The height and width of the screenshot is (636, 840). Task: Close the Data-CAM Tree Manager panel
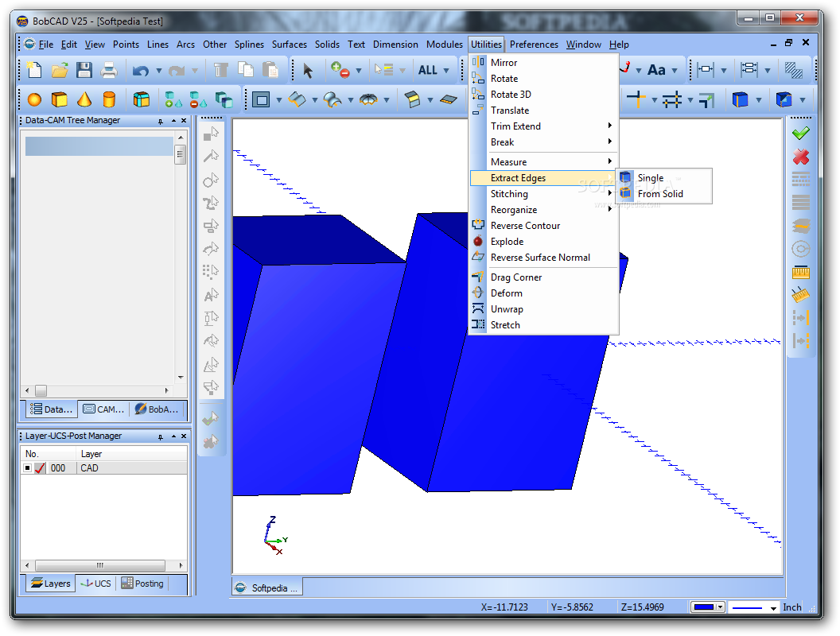point(184,121)
